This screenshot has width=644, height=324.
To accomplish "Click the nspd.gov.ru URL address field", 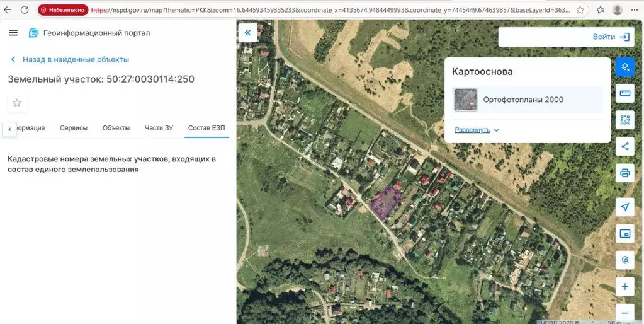I will pyautogui.click(x=330, y=10).
